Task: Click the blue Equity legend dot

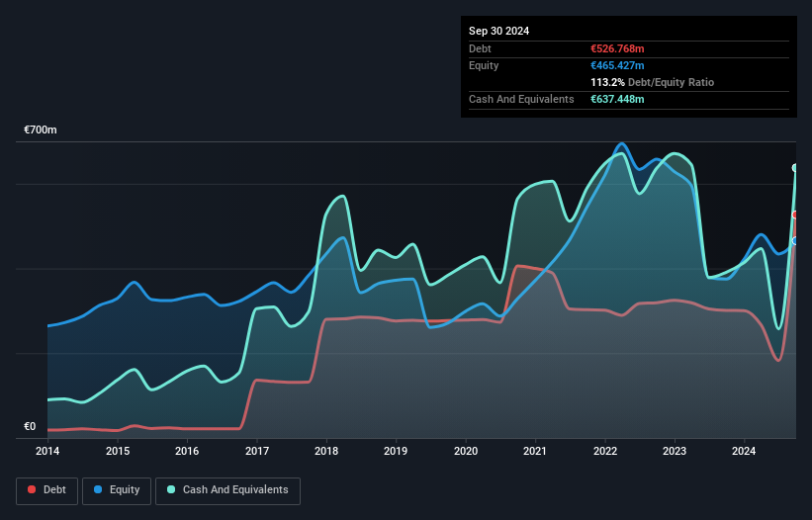Action: coord(99,490)
